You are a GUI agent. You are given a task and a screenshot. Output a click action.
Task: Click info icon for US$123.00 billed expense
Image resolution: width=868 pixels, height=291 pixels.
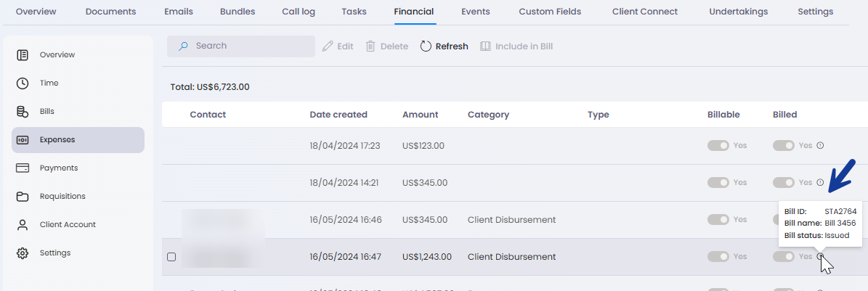pyautogui.click(x=820, y=146)
